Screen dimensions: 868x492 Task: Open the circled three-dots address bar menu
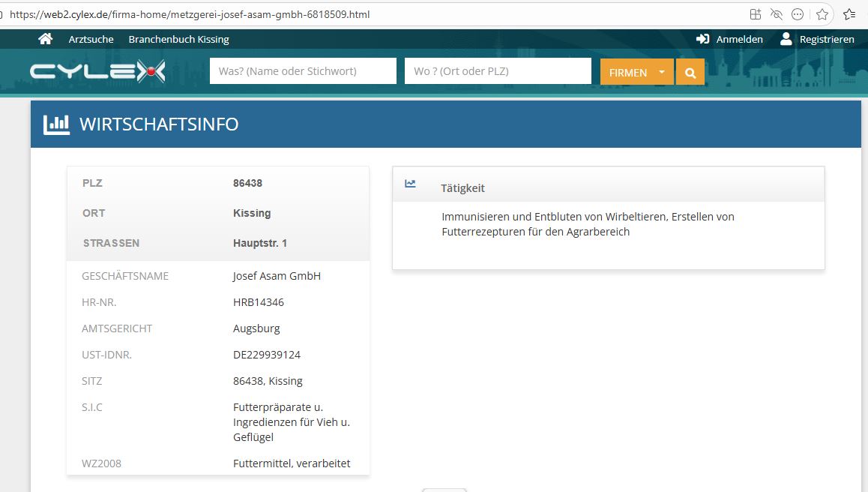click(x=798, y=14)
